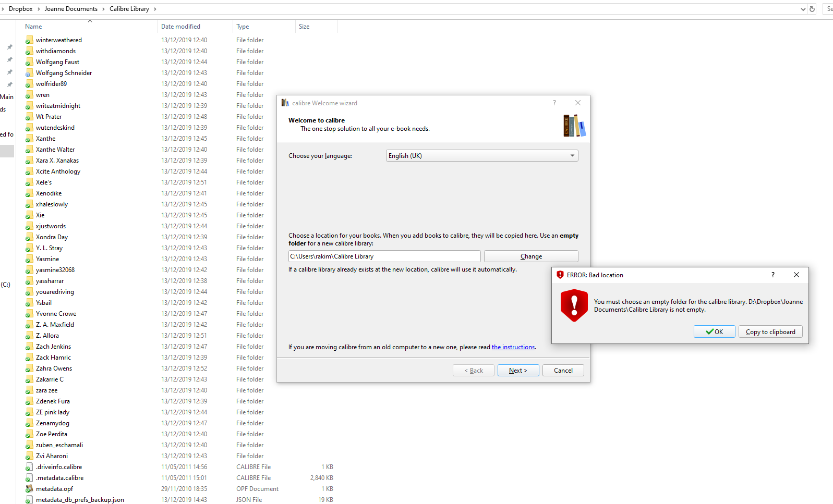
Task: Select the Xenodike folder
Action: click(49, 193)
